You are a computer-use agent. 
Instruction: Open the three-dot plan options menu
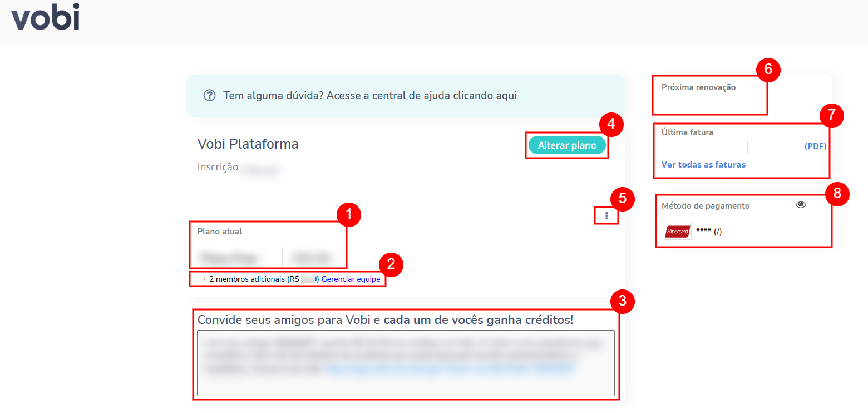click(x=606, y=216)
